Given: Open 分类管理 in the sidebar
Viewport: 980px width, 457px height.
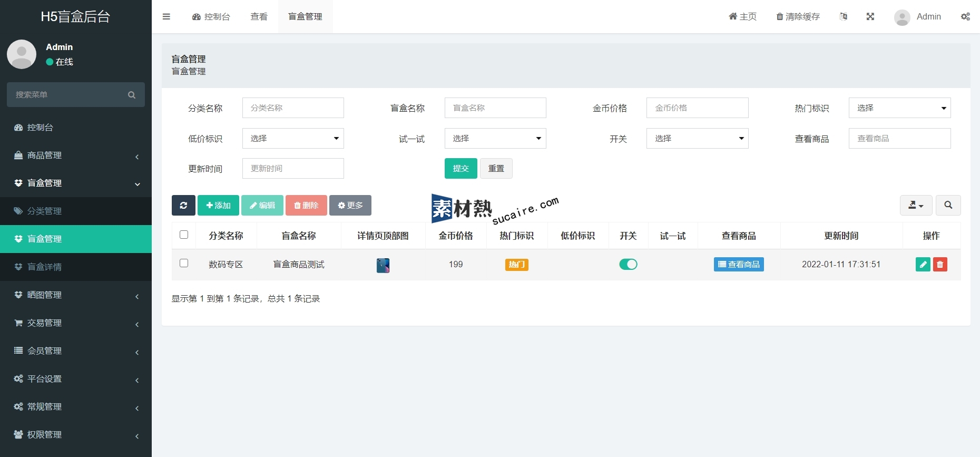Looking at the screenshot, I should point(76,211).
